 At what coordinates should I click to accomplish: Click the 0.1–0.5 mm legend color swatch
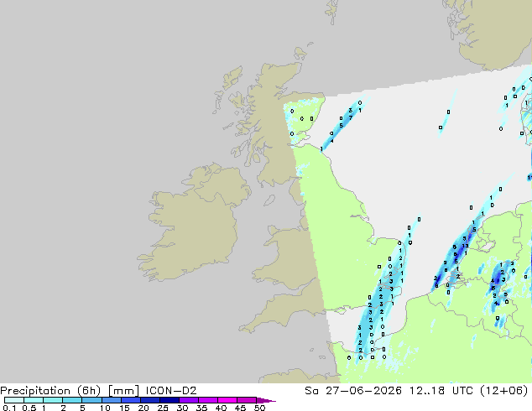click(14, 400)
